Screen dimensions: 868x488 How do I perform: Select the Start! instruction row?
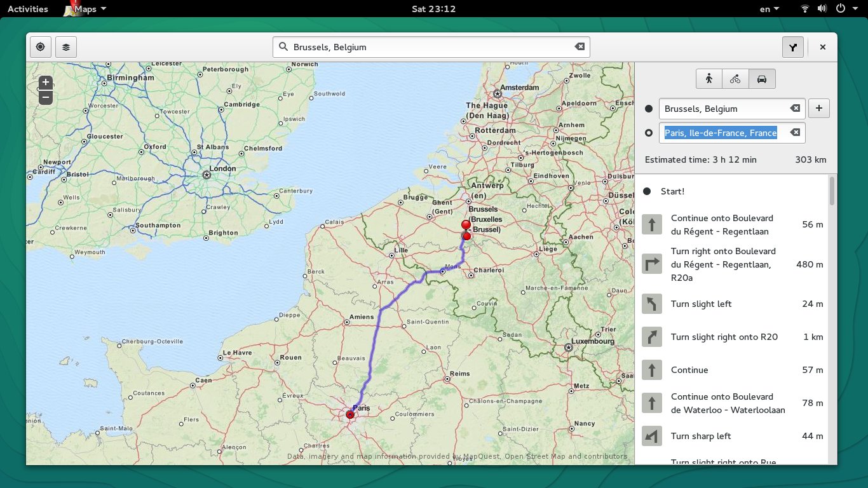731,191
